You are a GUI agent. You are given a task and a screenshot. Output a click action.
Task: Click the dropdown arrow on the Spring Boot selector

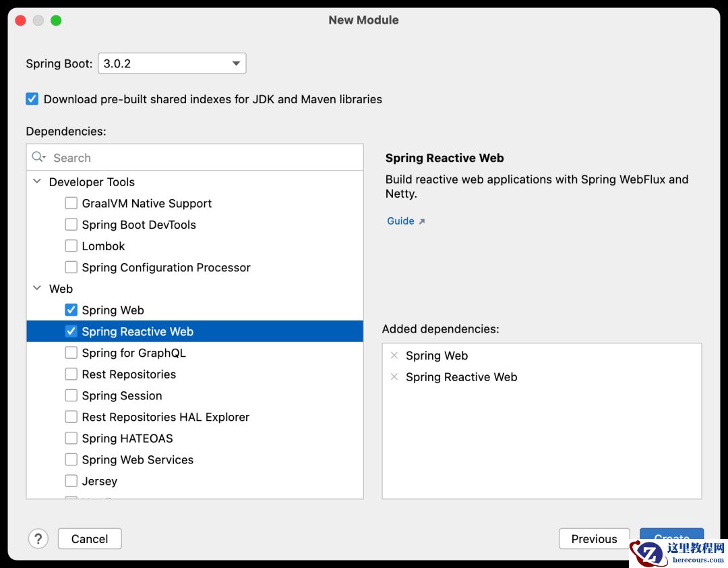coord(237,63)
